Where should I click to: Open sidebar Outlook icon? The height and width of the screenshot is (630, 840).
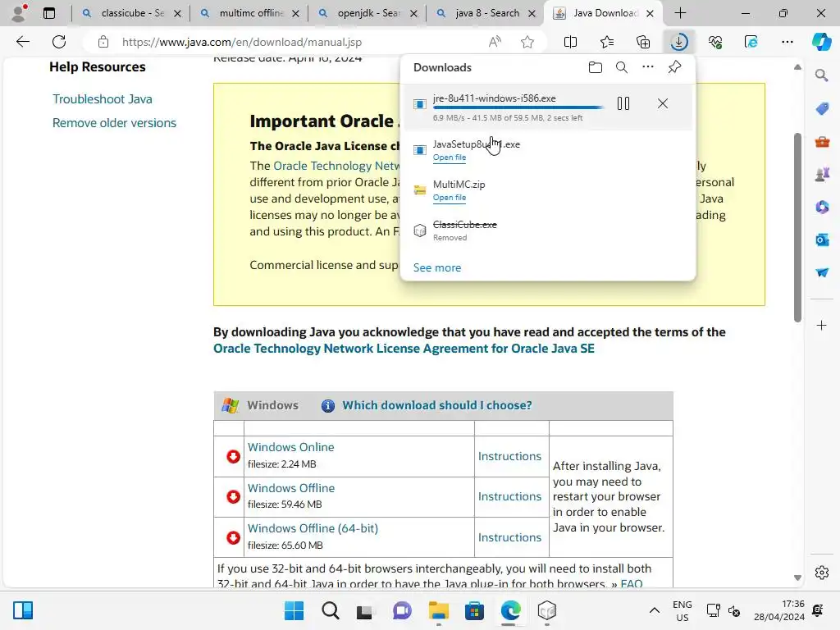point(822,240)
